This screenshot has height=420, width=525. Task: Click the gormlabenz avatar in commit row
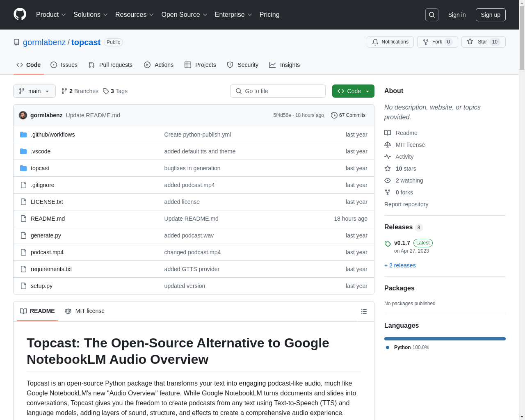[23, 115]
